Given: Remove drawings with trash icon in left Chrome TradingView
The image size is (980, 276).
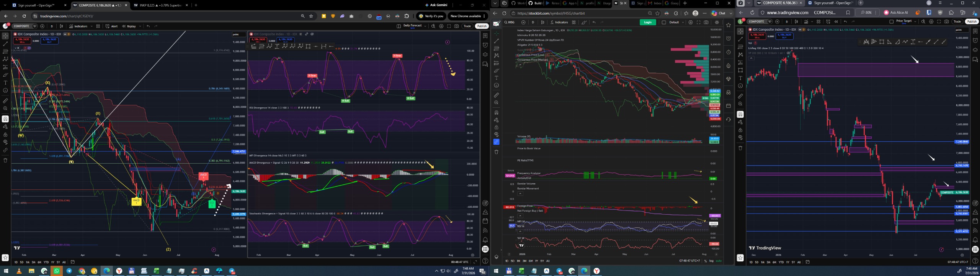Looking at the screenshot, I should [5, 160].
